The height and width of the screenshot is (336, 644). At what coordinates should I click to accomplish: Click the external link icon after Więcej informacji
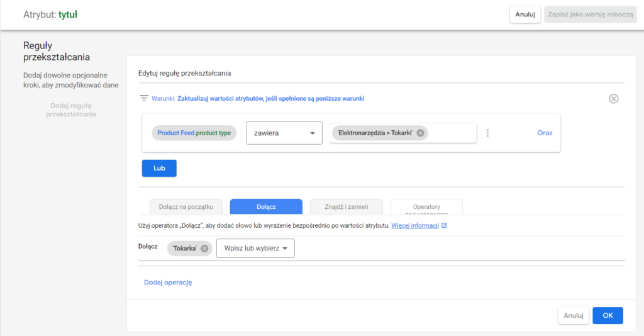coord(444,225)
